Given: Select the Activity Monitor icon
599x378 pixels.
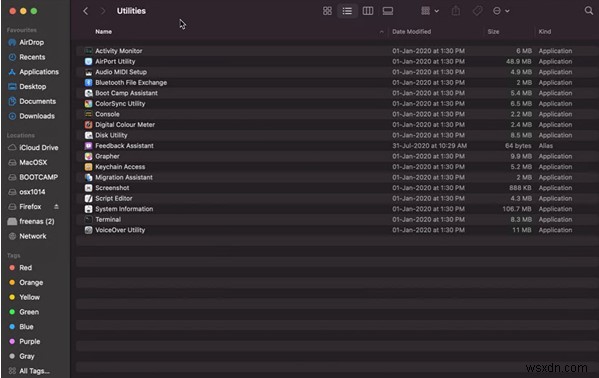Looking at the screenshot, I should [x=88, y=51].
